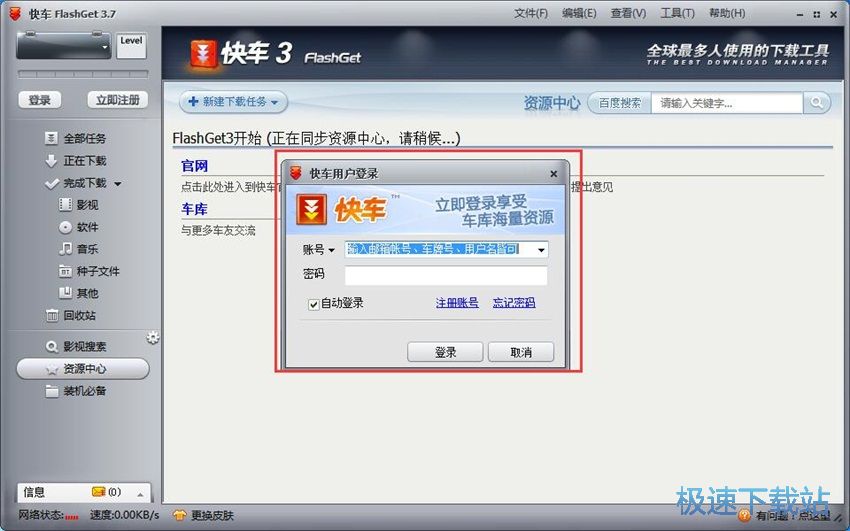Click the 注册账号 link
Image resolution: width=850 pixels, height=531 pixels.
tap(457, 303)
